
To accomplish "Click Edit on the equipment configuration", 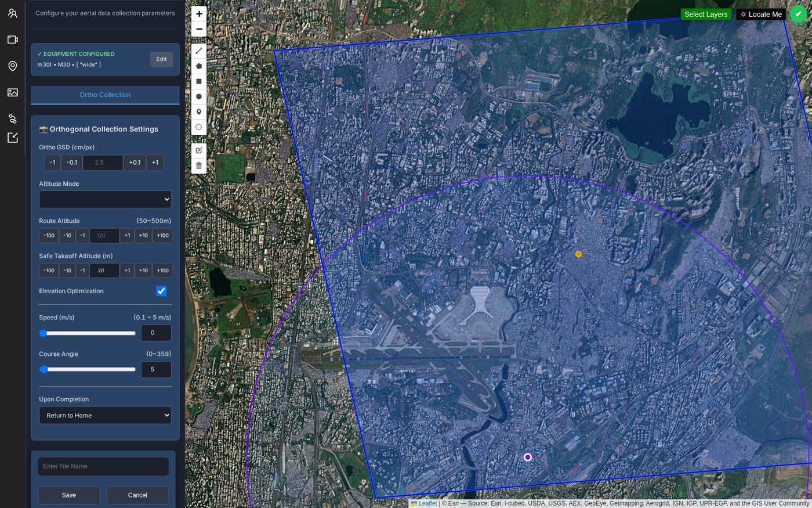I will 161,59.
